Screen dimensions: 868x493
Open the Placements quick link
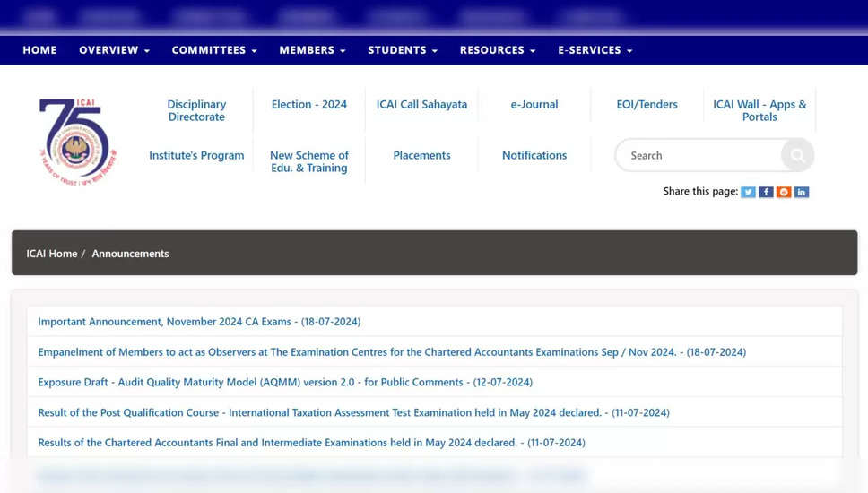pyautogui.click(x=421, y=156)
